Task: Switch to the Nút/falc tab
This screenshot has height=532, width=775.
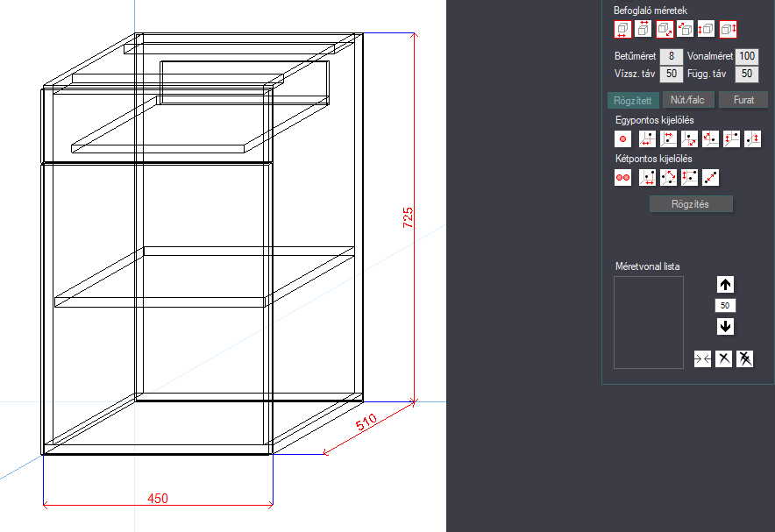Action: pos(687,100)
